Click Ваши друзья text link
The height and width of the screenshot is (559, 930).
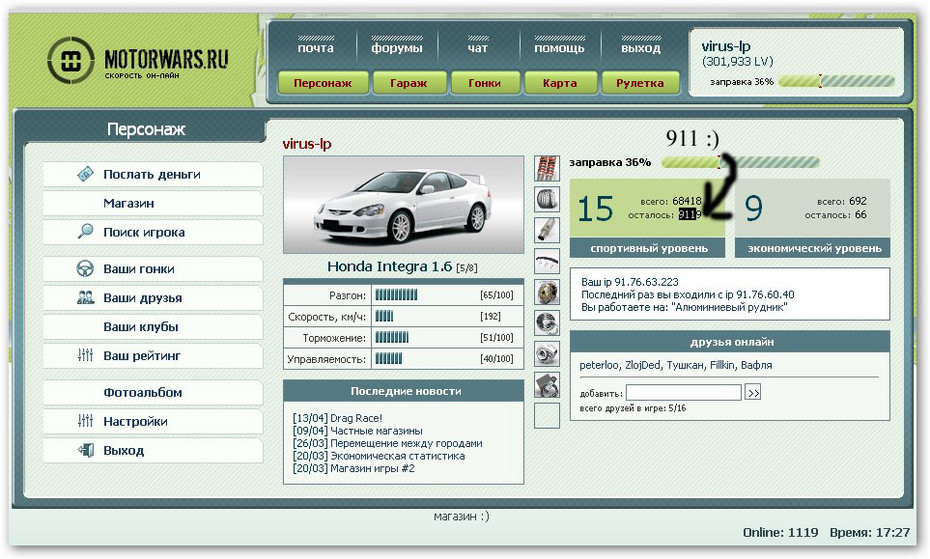coord(142,298)
